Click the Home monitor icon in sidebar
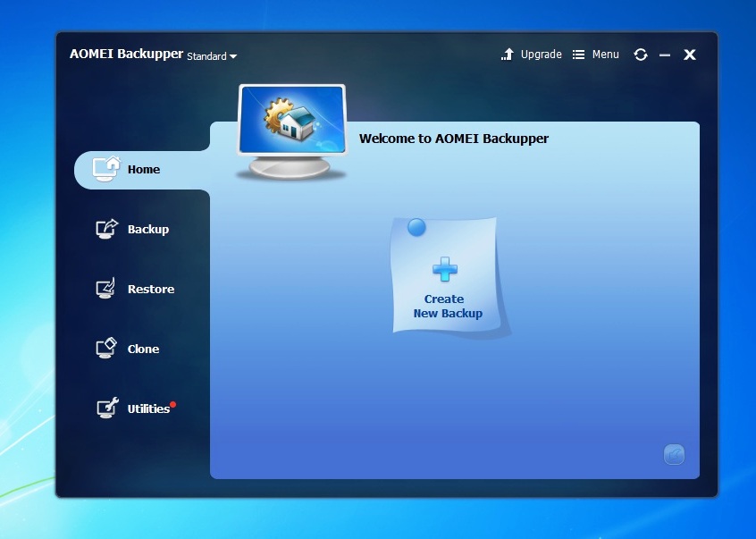The width and height of the screenshot is (756, 539). coord(105,169)
